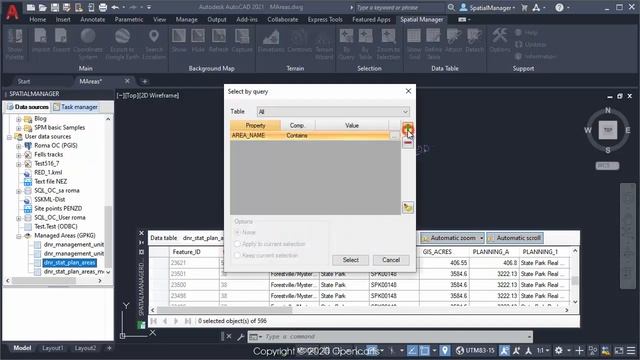Expand SPM basic Samples folder node

18,128
